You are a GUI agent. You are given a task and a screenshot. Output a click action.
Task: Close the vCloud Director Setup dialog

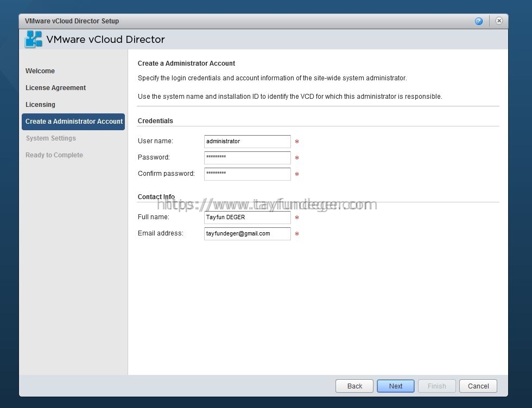(499, 21)
